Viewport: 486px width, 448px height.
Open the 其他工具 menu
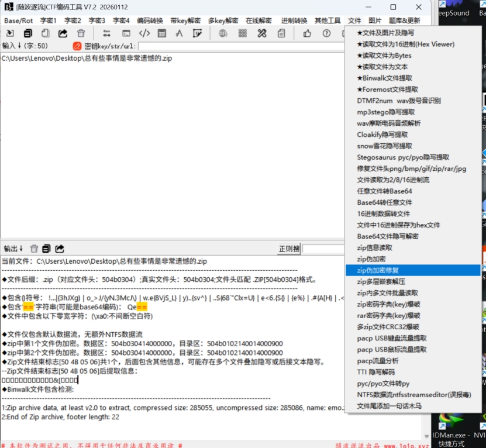click(328, 20)
